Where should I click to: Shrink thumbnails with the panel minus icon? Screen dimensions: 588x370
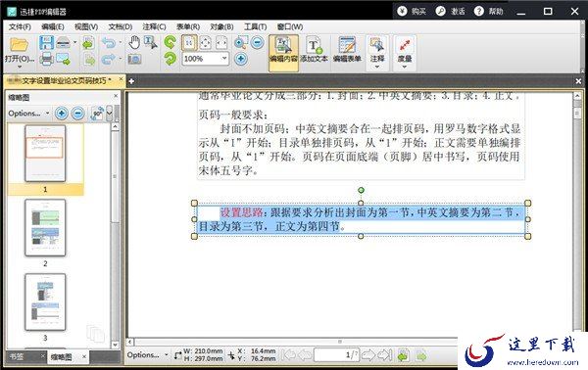tap(78, 114)
